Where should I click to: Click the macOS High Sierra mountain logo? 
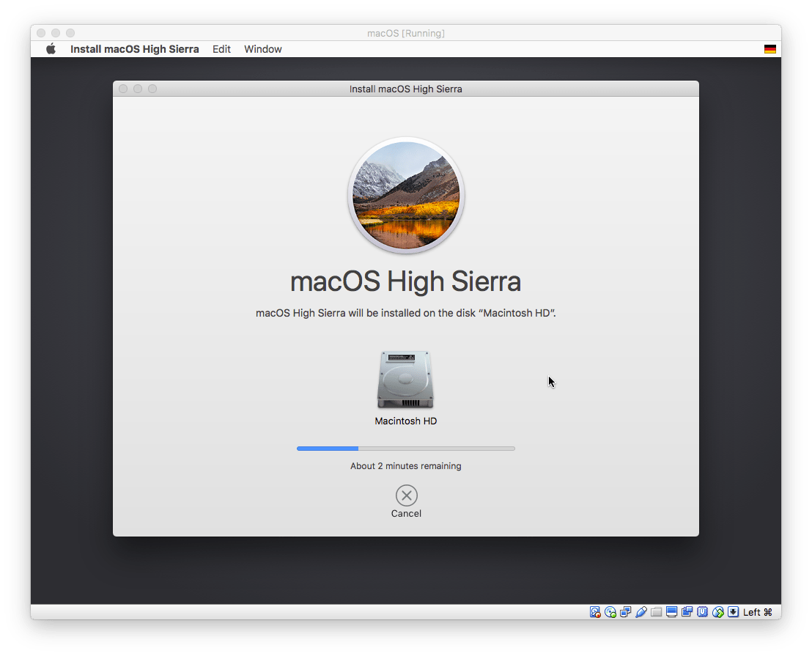tap(406, 195)
